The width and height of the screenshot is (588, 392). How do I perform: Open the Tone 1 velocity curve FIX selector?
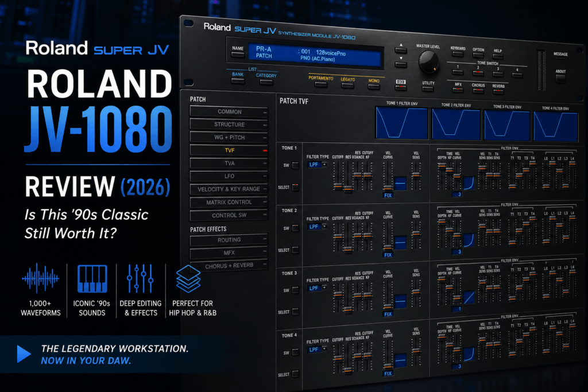[388, 196]
